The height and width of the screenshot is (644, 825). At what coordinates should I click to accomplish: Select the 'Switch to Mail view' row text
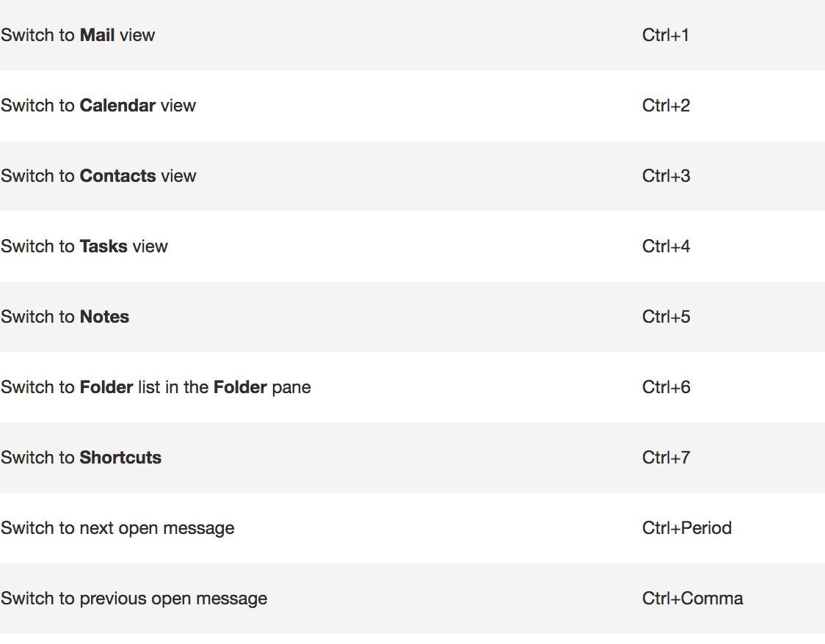(78, 35)
